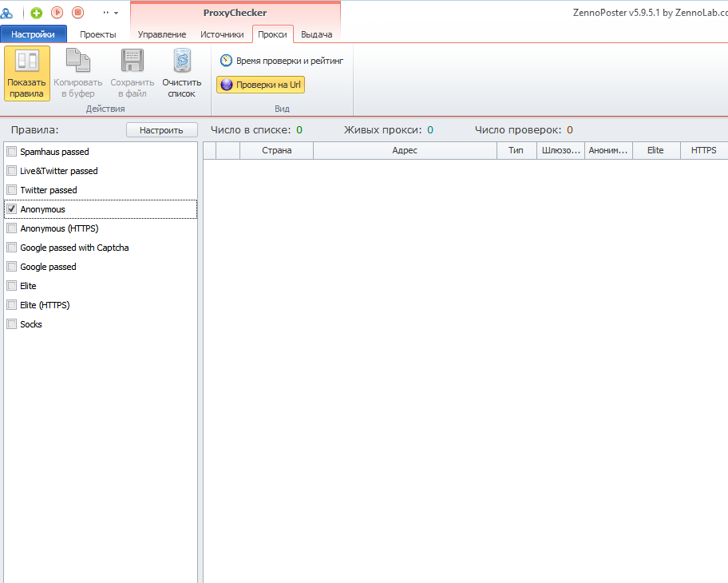Screen dimensions: 728x583
Task: Switch to the Управление tab
Action: click(x=162, y=34)
